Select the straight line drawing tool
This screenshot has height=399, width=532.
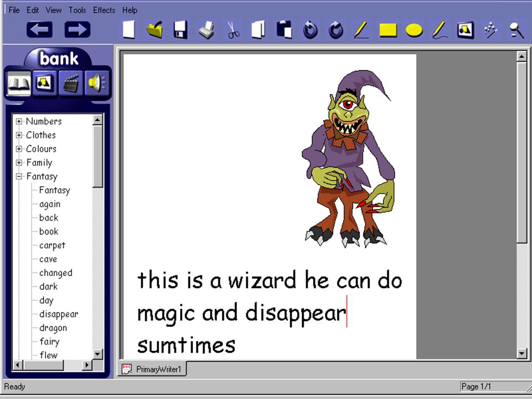coord(361,30)
